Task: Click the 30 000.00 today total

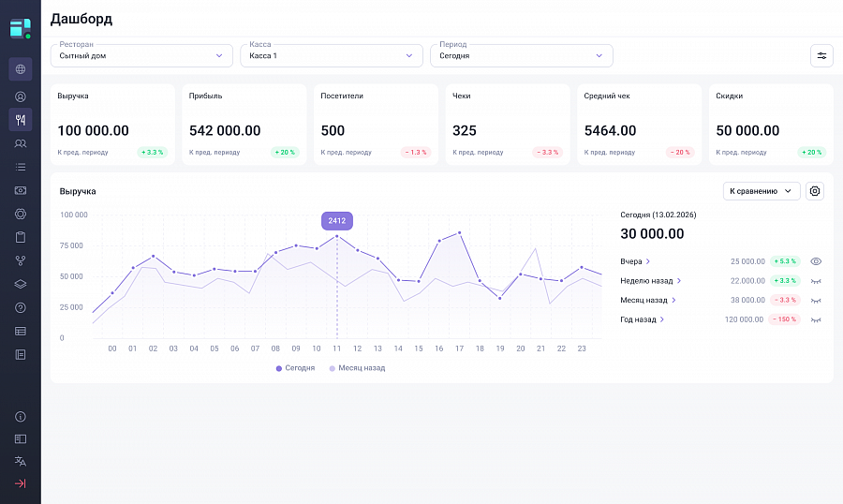Action: [x=652, y=234]
